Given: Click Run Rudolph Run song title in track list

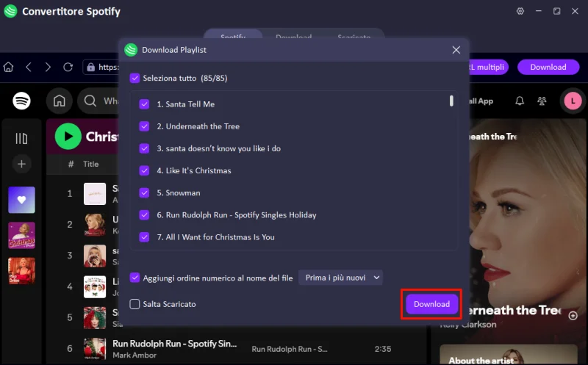Looking at the screenshot, I should point(174,343).
